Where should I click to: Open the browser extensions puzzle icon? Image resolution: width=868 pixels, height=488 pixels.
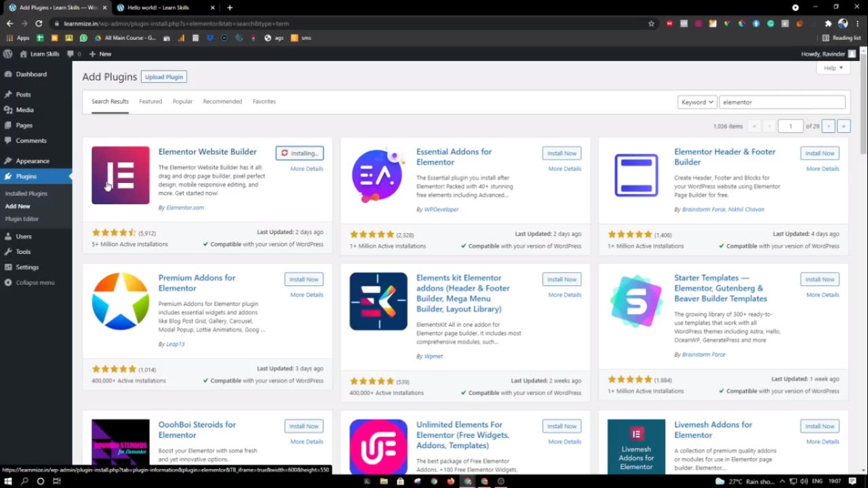click(828, 23)
